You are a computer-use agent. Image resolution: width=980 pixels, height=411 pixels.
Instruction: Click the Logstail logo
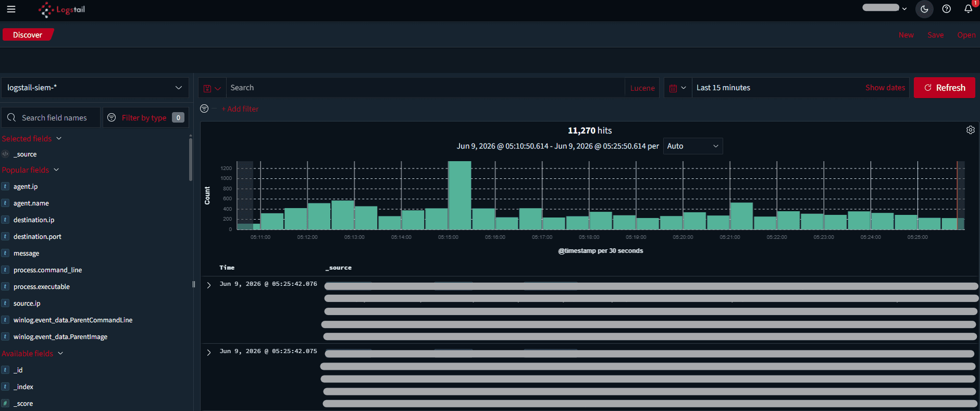pos(62,9)
